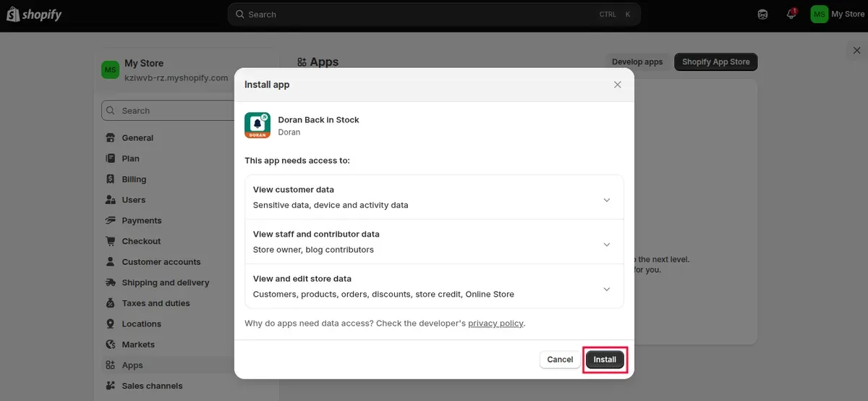Image resolution: width=868 pixels, height=401 pixels.
Task: Open Checkout settings
Action: click(141, 241)
